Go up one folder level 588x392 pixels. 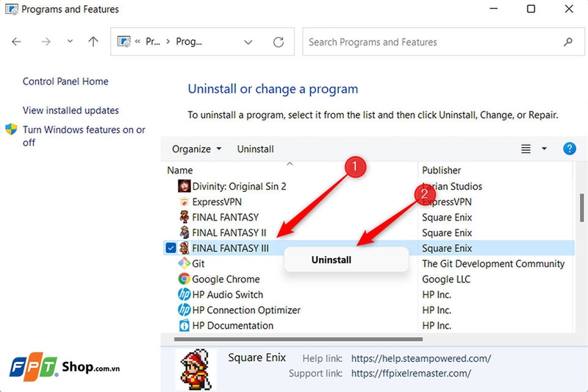point(93,41)
